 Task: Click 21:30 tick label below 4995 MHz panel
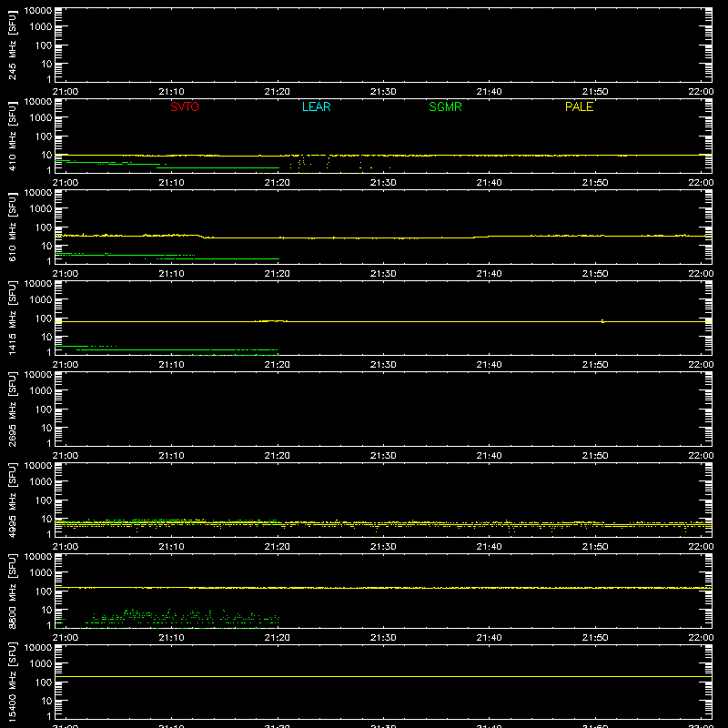(x=383, y=547)
